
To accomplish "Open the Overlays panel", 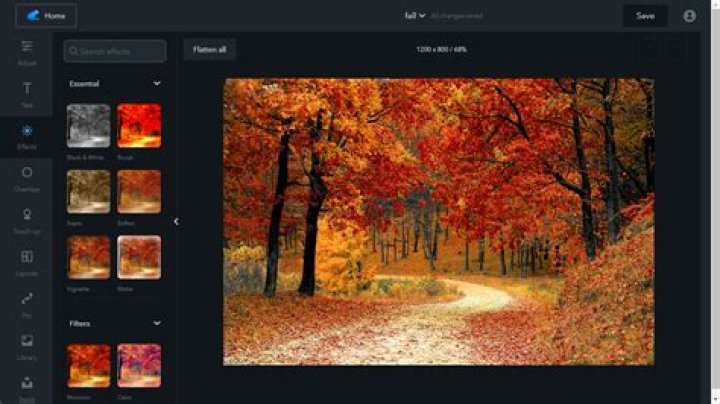I will click(26, 178).
